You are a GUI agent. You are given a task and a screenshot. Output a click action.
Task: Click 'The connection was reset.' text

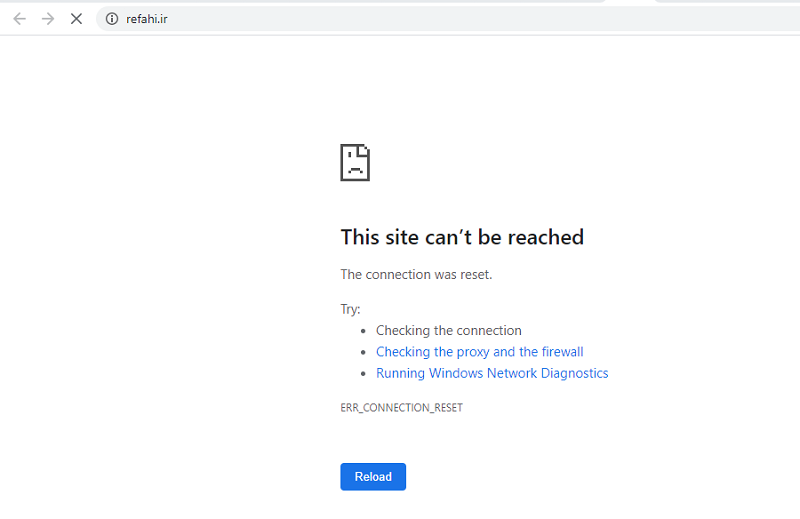click(416, 275)
